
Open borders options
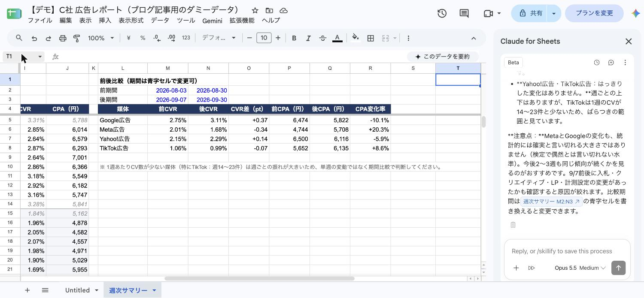click(x=371, y=38)
